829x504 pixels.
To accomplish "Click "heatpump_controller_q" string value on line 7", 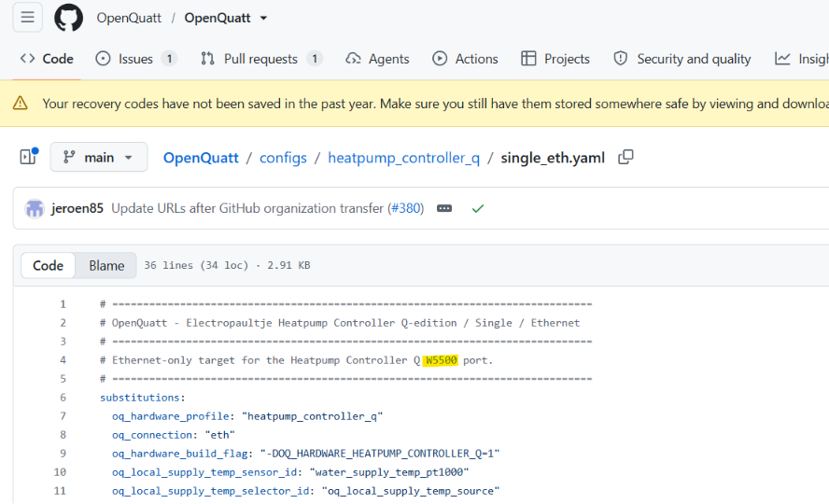I will [313, 416].
